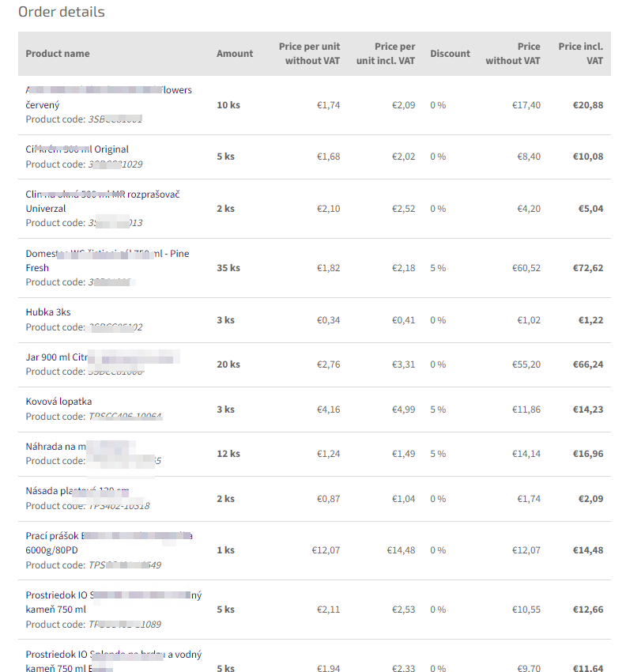
Task: Select the €1,22 total price
Action: (x=591, y=320)
